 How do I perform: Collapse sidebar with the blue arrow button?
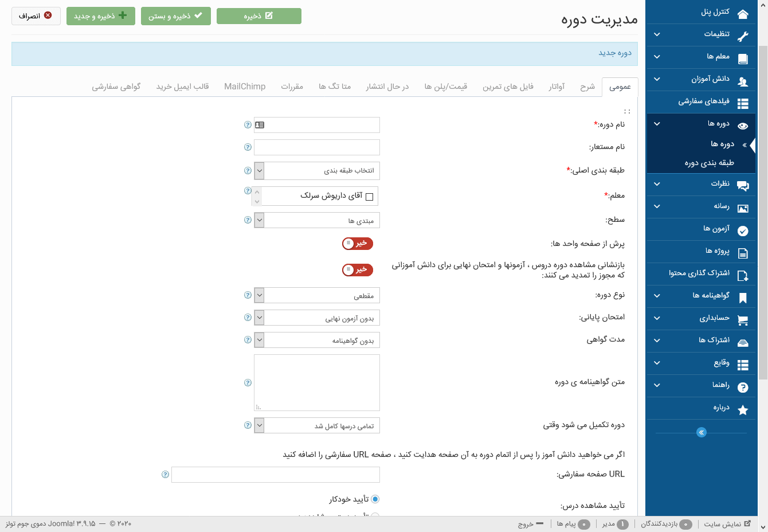701,432
